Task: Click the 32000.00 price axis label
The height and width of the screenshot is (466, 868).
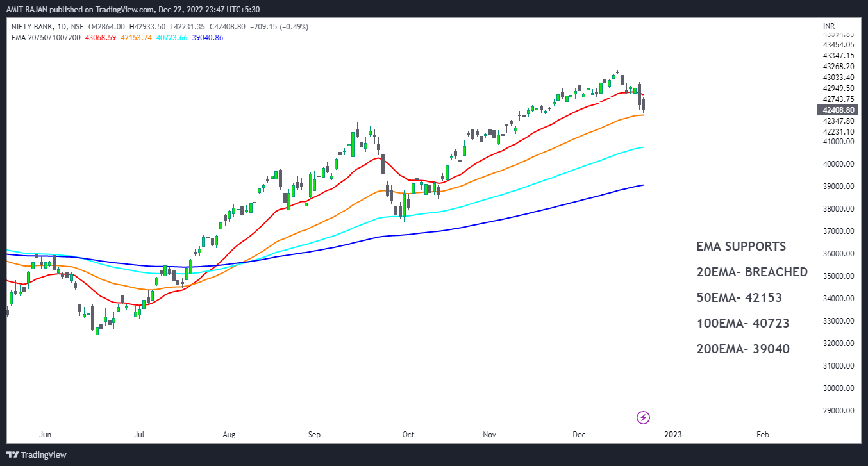Action: [x=839, y=344]
